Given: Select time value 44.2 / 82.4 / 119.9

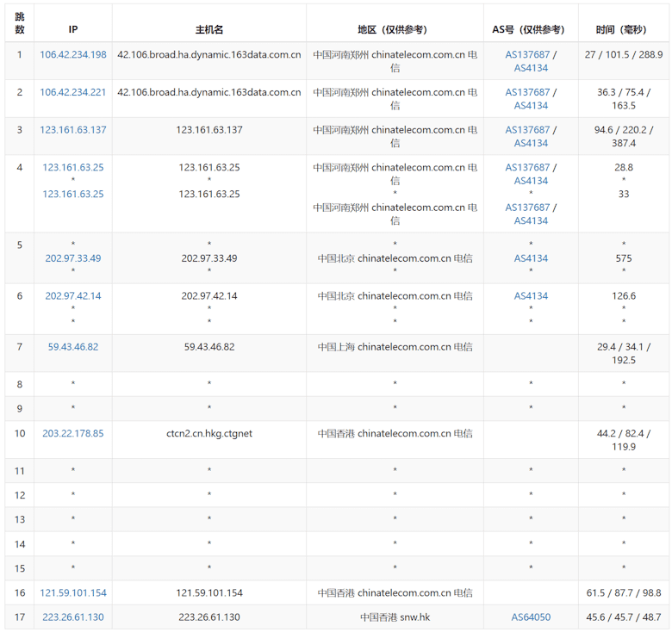Looking at the screenshot, I should (x=624, y=440).
